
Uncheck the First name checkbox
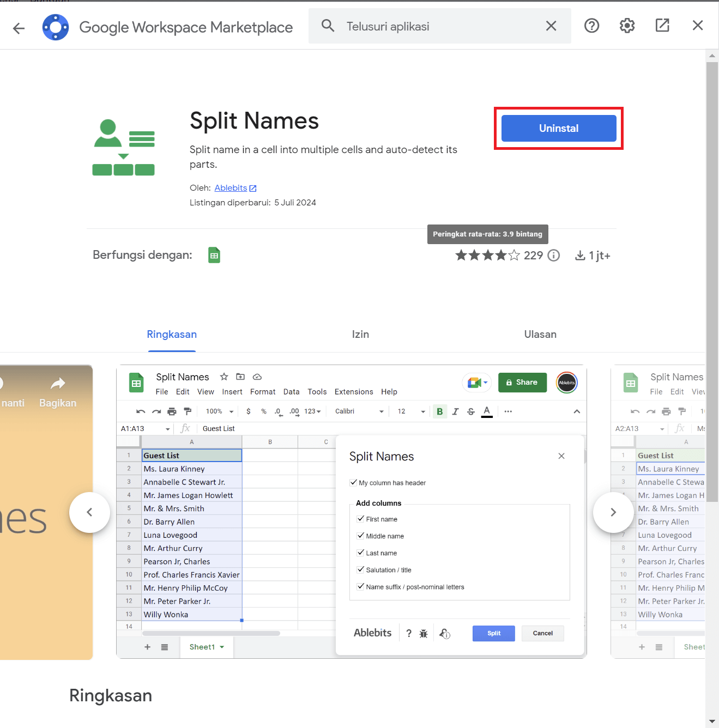tap(361, 519)
